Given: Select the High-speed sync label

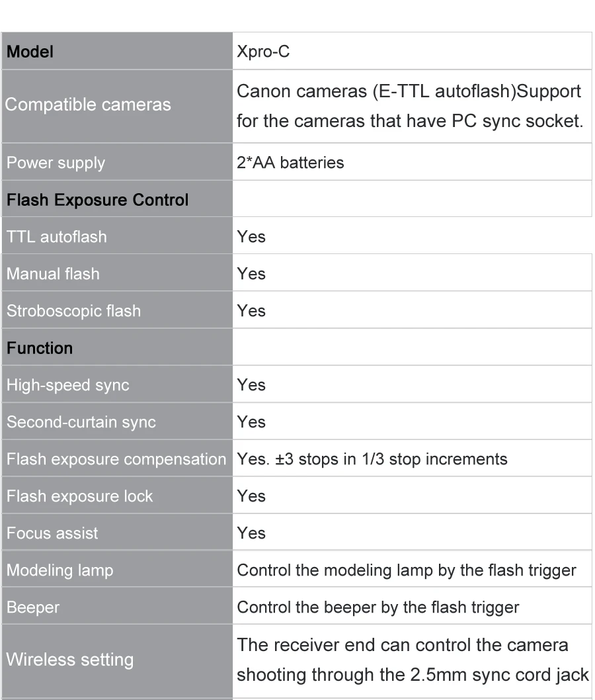Looking at the screenshot, I should click(x=67, y=384).
